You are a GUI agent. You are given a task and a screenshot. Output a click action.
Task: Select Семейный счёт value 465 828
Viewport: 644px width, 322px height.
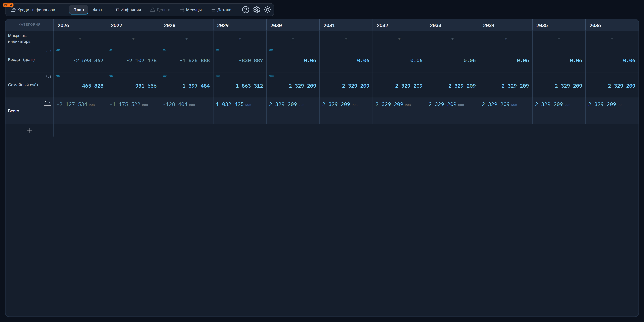click(x=93, y=86)
